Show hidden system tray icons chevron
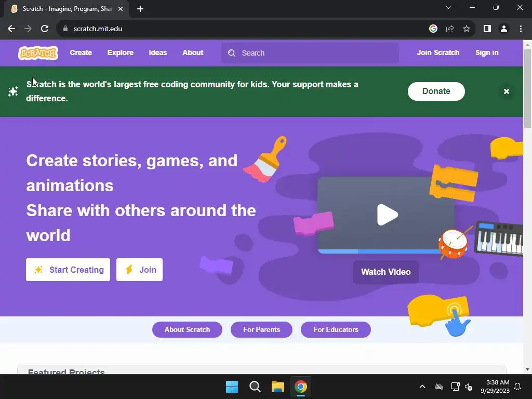Screen dimensions: 532x399 422,387
